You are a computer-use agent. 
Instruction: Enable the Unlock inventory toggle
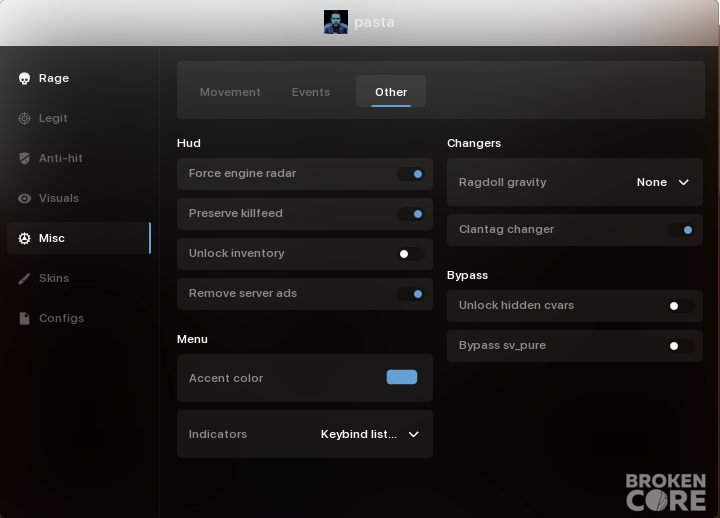411,254
